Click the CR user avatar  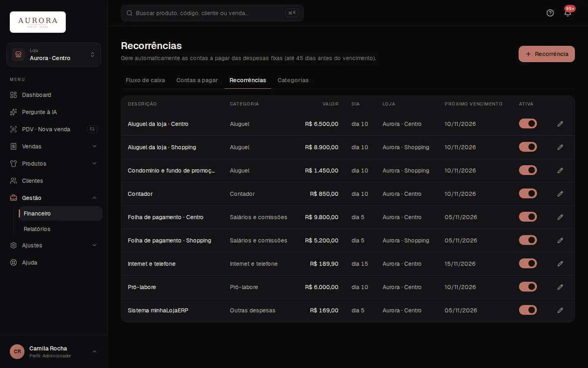pyautogui.click(x=17, y=352)
